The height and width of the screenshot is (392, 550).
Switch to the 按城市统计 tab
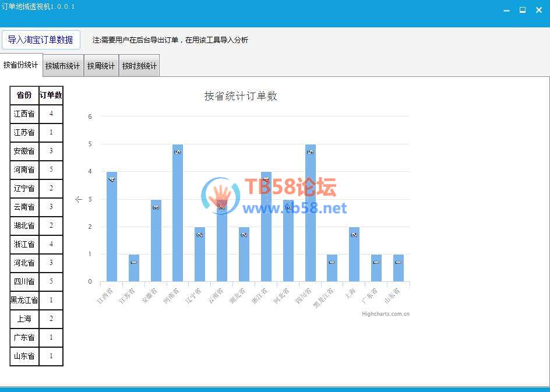pyautogui.click(x=63, y=66)
